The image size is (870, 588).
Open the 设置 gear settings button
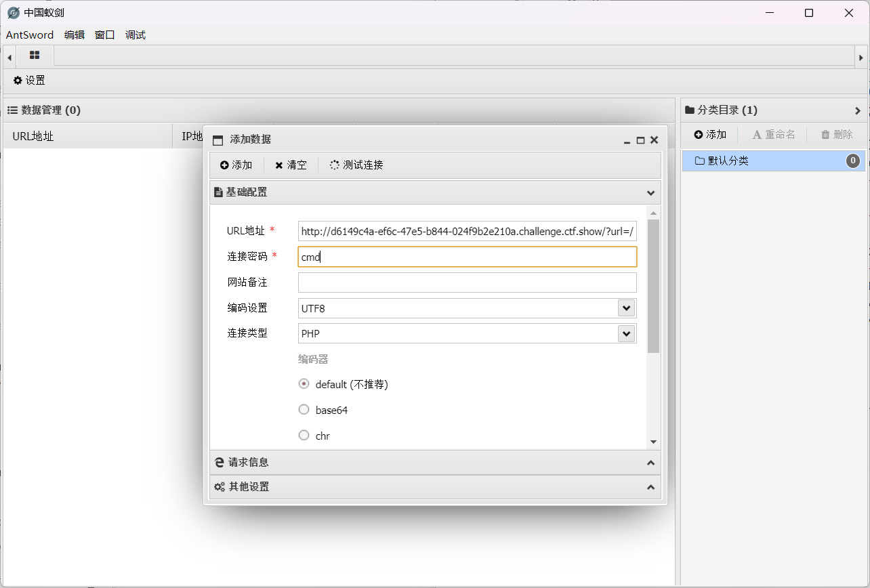[29, 81]
